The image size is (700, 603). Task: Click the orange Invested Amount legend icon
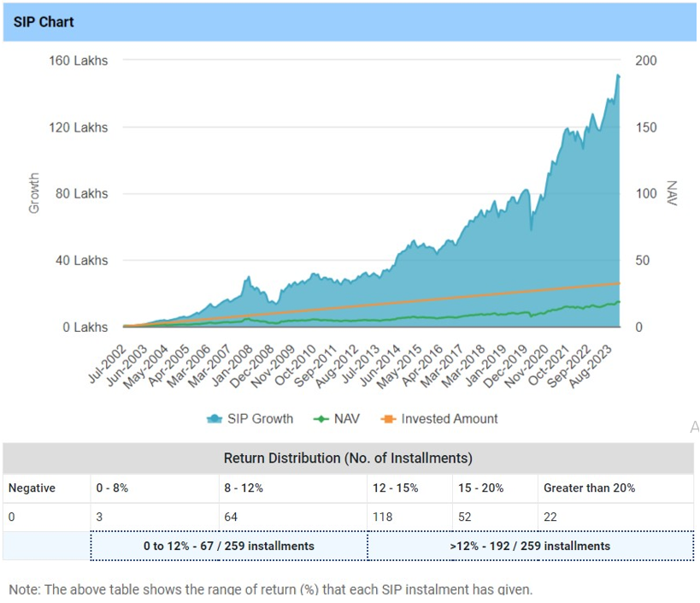[x=387, y=419]
